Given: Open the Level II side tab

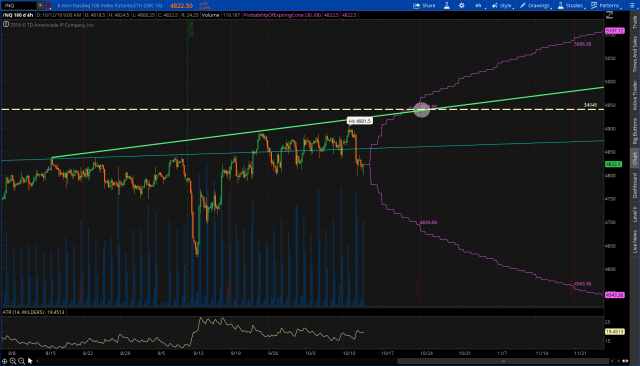Looking at the screenshot, I should click(635, 215).
